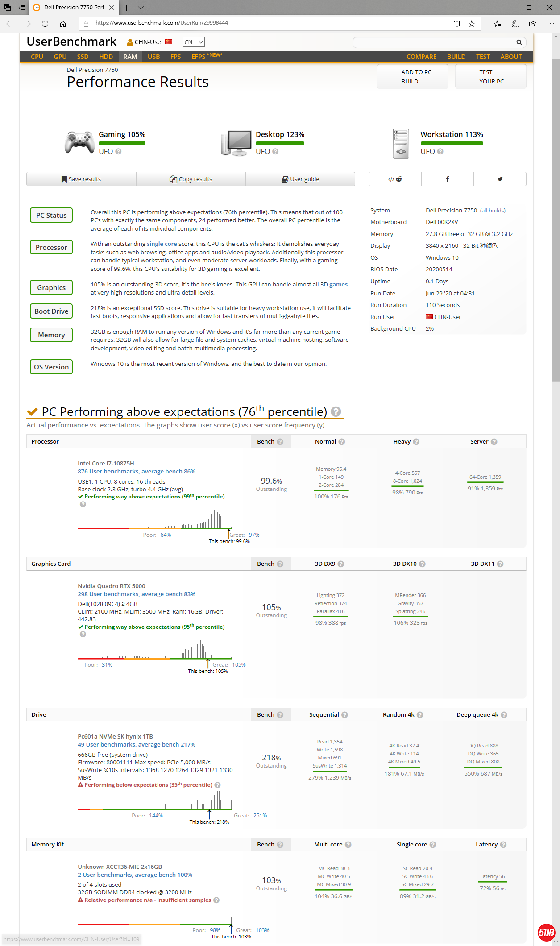This screenshot has height=946, width=560.
Task: Click Save results button
Action: (81, 179)
